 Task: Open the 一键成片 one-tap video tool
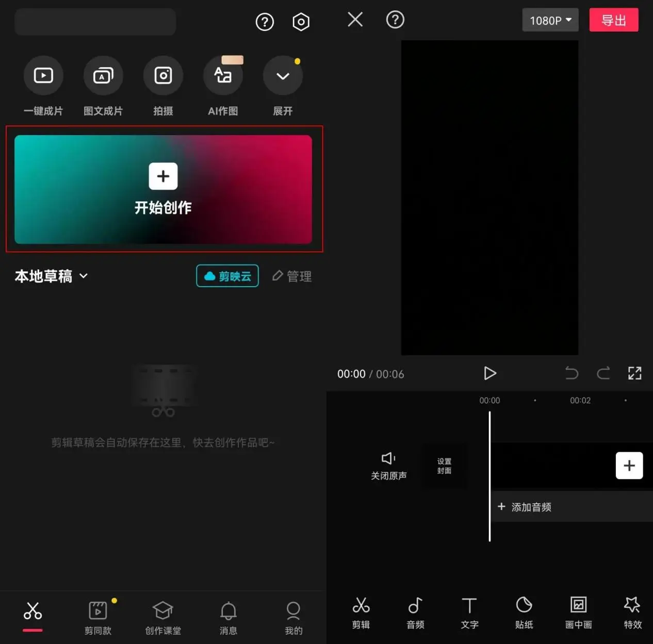click(x=43, y=76)
